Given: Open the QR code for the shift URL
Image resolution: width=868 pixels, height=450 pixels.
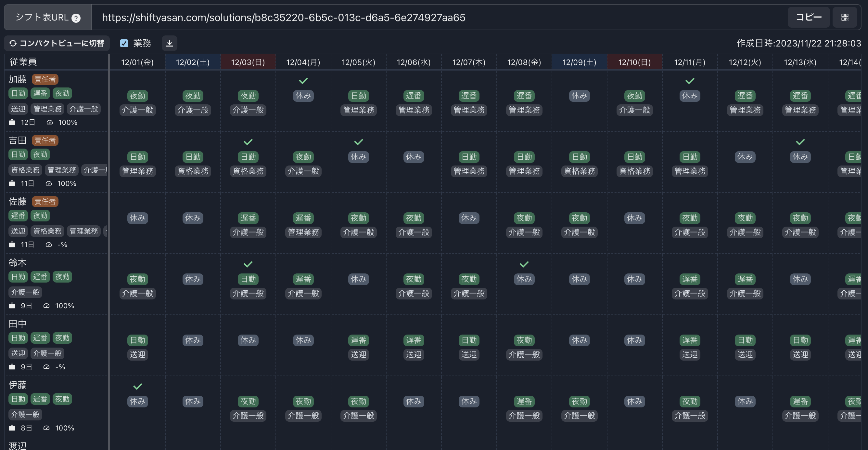Looking at the screenshot, I should 844,17.
